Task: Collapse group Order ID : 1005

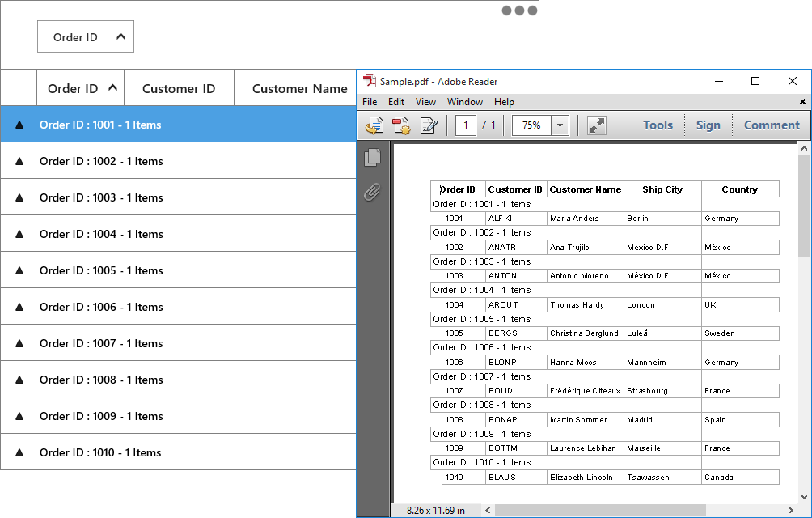Action: (19, 270)
